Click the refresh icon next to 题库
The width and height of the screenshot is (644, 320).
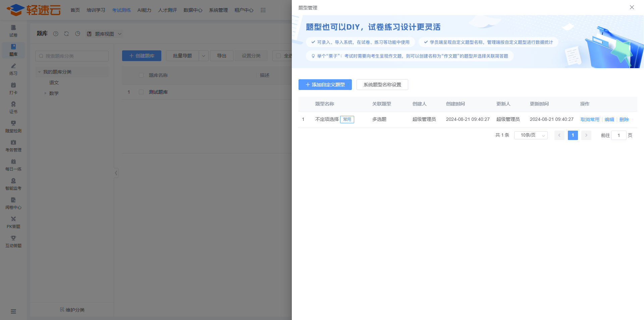tap(66, 34)
